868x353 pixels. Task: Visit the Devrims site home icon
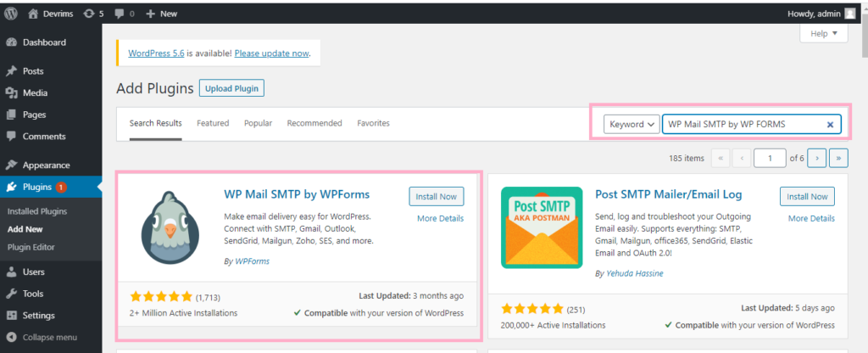point(33,14)
